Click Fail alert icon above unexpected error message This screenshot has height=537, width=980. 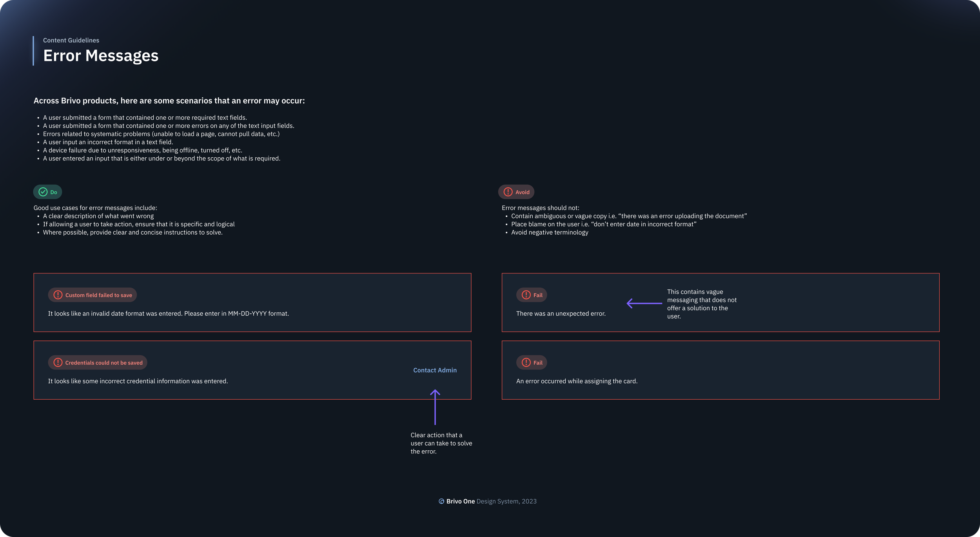(x=526, y=295)
